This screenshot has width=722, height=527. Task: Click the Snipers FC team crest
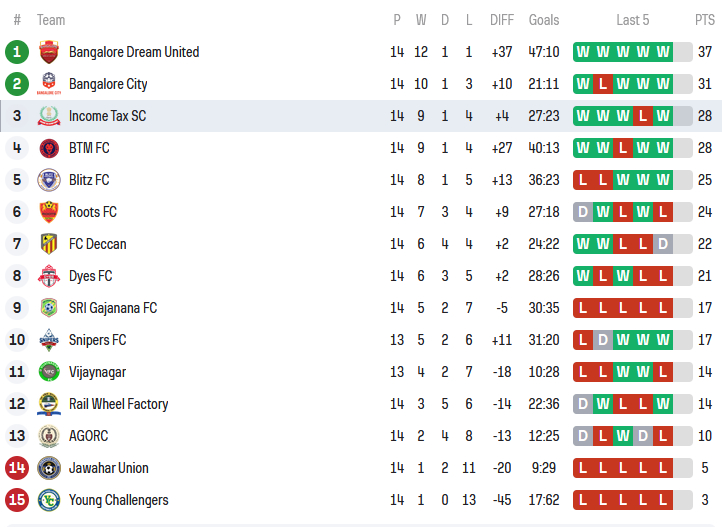pos(49,340)
